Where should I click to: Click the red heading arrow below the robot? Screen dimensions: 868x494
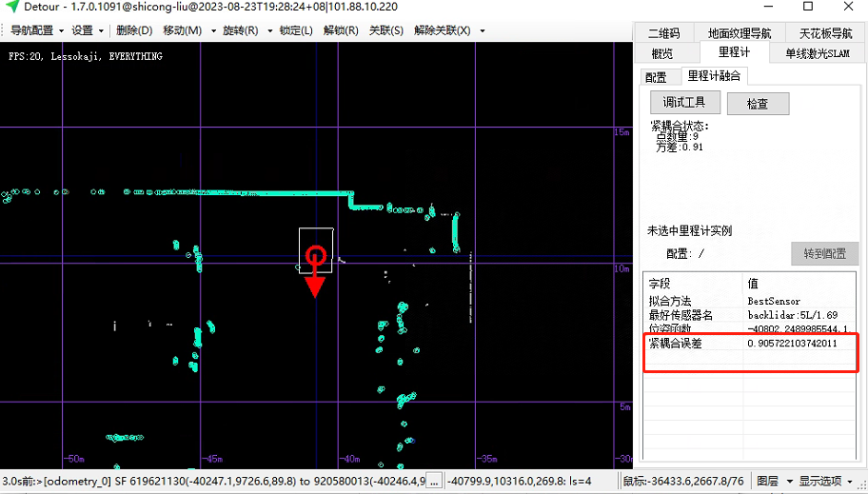point(315,286)
